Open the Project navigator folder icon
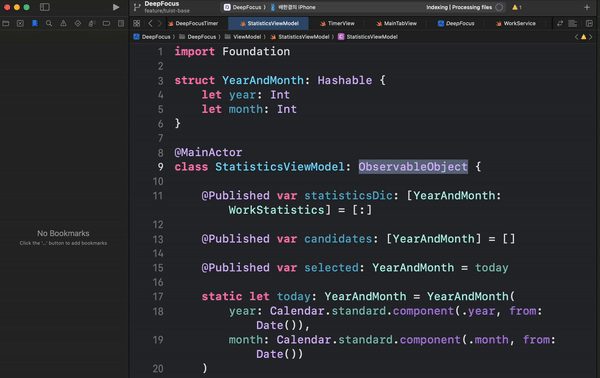Viewport: 600px width, 378px height. point(6,23)
